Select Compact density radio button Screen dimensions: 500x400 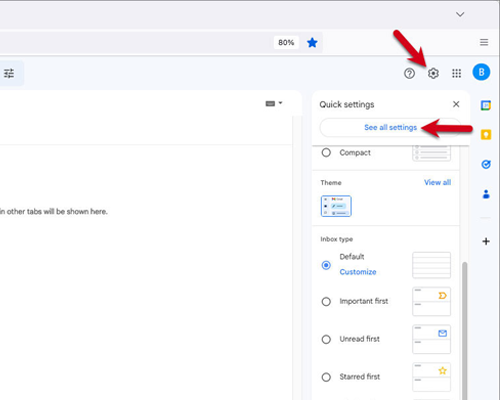point(326,153)
